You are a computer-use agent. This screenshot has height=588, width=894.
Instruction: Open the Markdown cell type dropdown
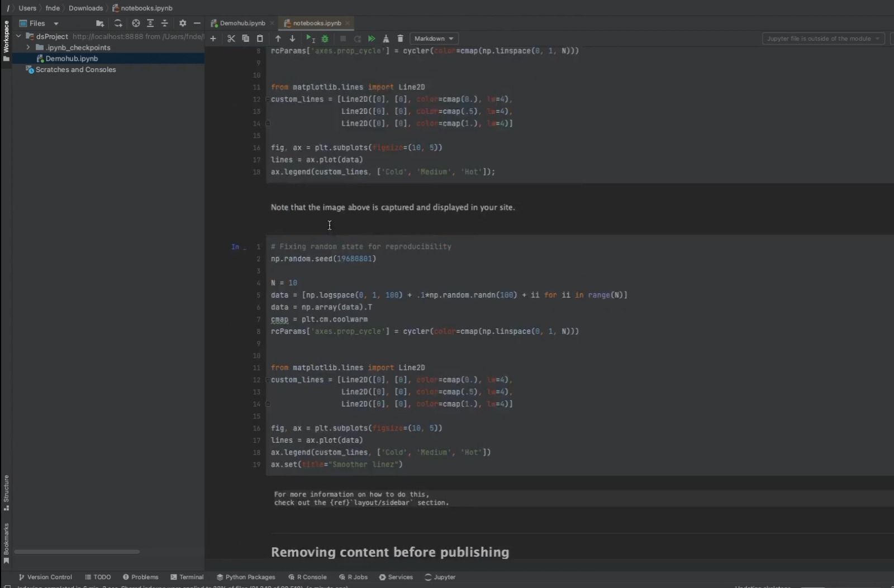click(434, 39)
